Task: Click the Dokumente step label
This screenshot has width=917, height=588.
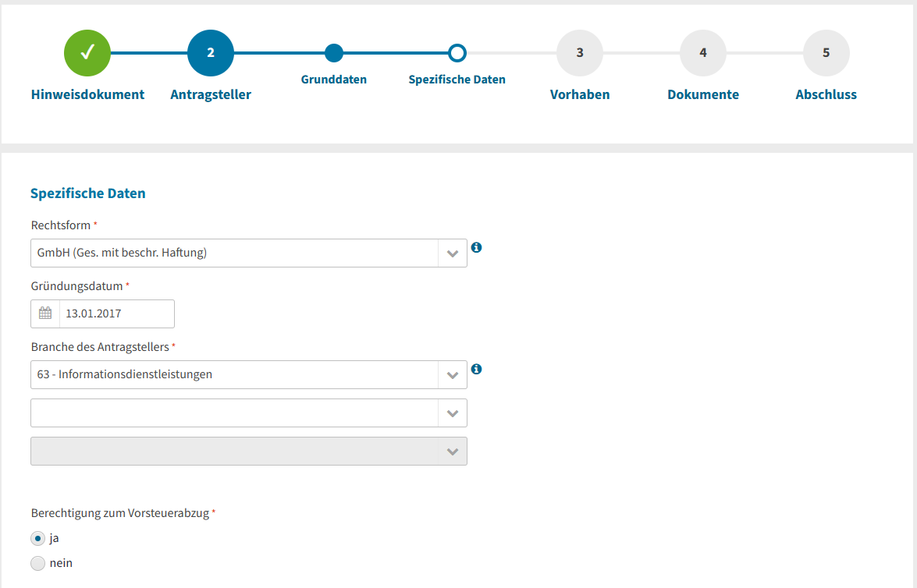Action: 703,94
